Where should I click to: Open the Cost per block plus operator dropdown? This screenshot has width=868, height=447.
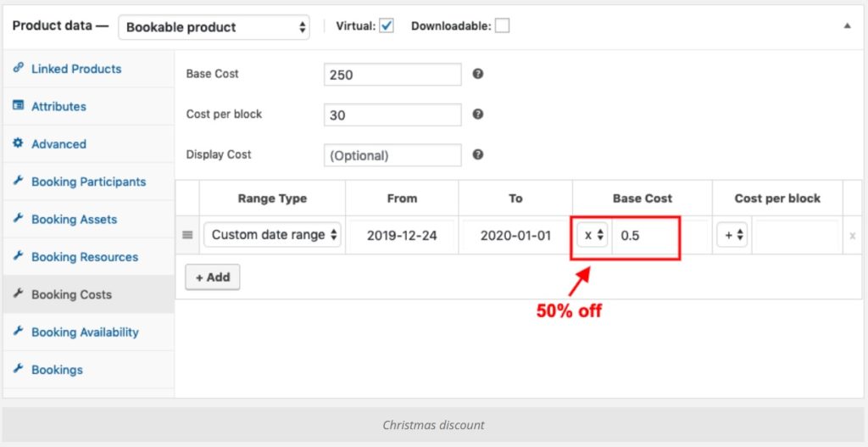click(x=732, y=236)
